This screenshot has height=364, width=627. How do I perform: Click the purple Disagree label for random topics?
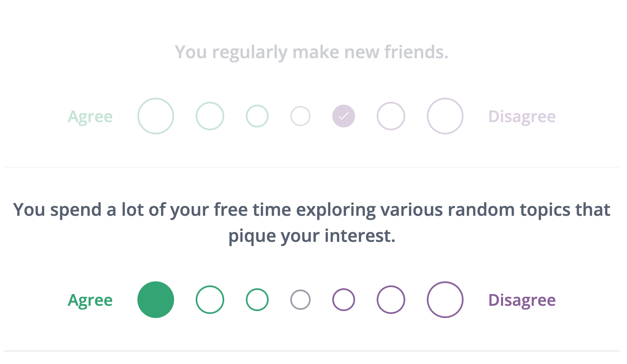point(522,300)
